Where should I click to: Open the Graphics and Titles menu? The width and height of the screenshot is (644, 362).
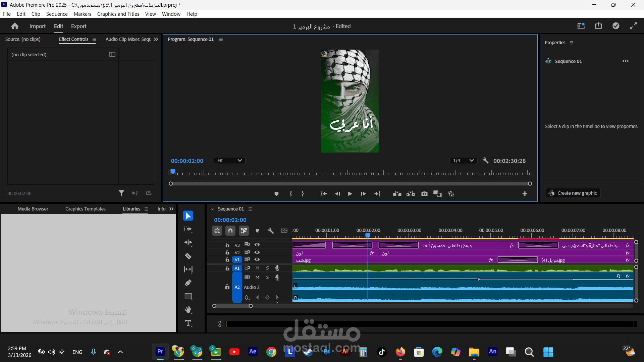coord(118,14)
